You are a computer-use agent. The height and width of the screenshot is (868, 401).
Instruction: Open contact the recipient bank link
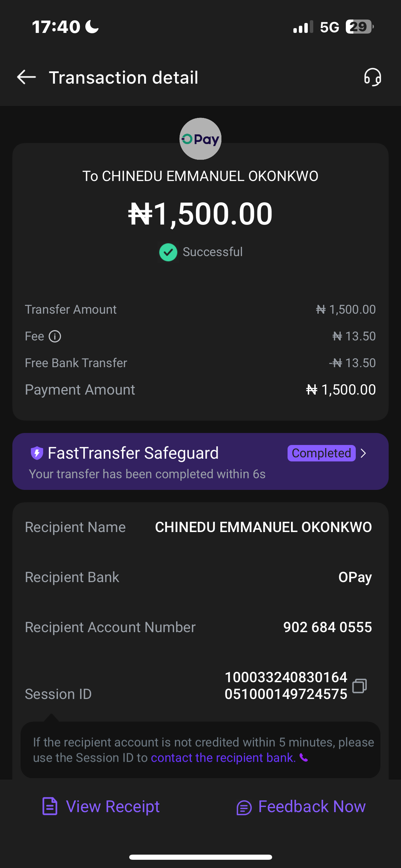click(223, 758)
